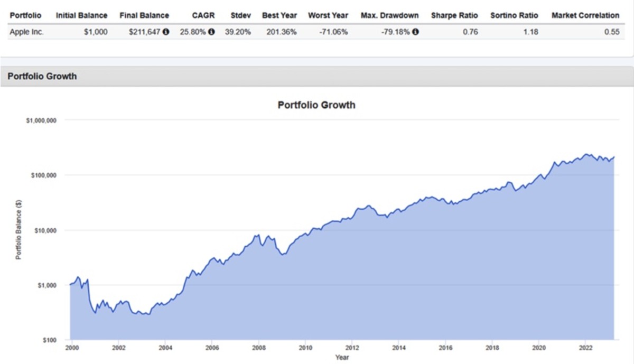This screenshot has width=634, height=364.
Task: Select the Initial Balance column header
Action: (81, 15)
